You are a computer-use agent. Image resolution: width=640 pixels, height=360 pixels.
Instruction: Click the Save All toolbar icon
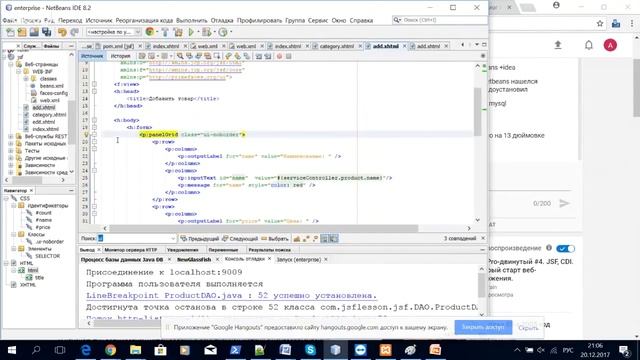point(47,32)
